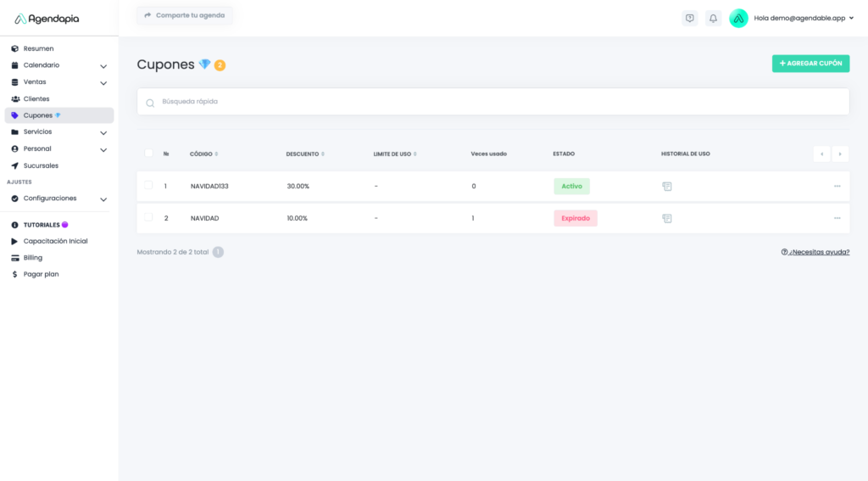Open Sucursales from the sidebar
868x481 pixels.
point(41,165)
